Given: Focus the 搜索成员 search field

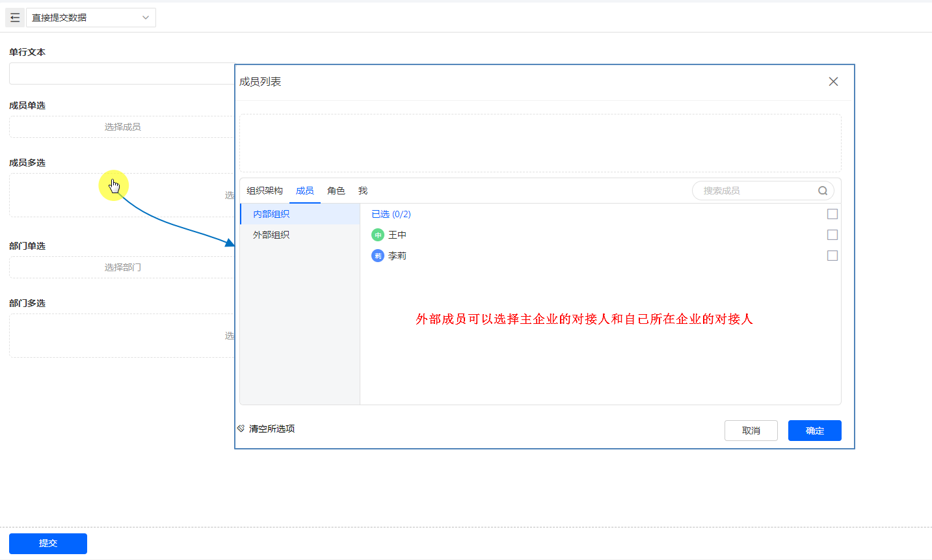Looking at the screenshot, I should click(x=754, y=191).
